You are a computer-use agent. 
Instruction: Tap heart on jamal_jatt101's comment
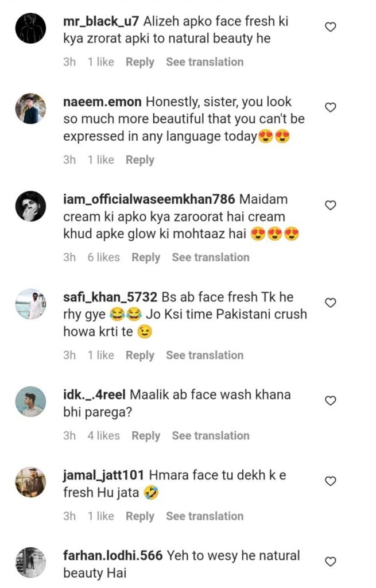(330, 481)
